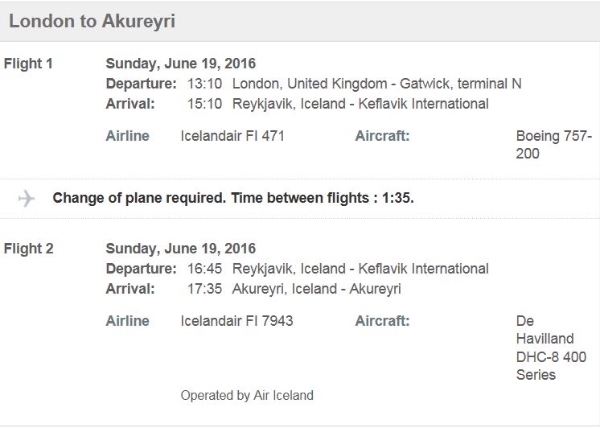
Task: Select the Flight 2 label
Action: pos(29,249)
